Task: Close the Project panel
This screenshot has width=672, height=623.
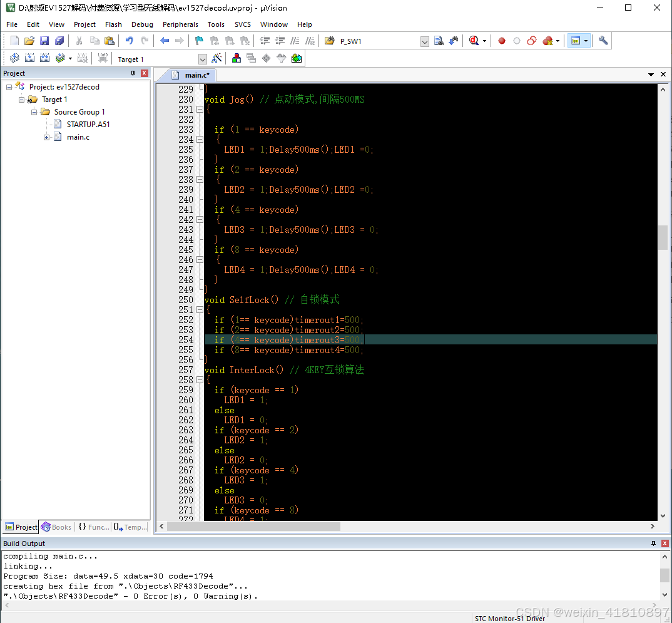Action: (x=145, y=73)
